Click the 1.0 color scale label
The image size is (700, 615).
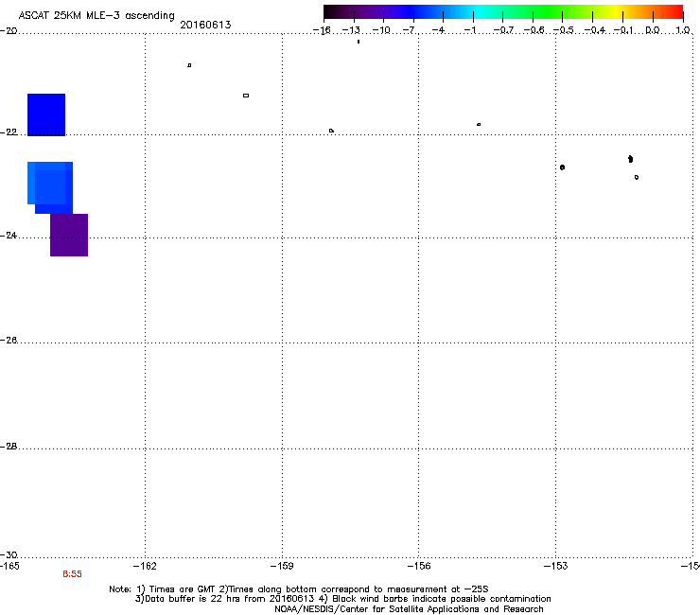683,30
